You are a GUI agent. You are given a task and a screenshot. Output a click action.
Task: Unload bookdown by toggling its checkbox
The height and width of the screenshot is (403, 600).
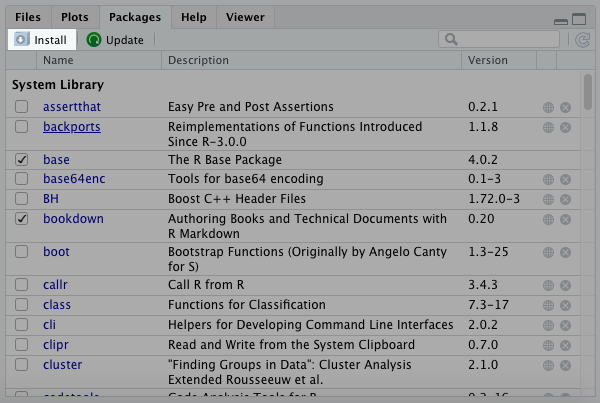coord(22,219)
